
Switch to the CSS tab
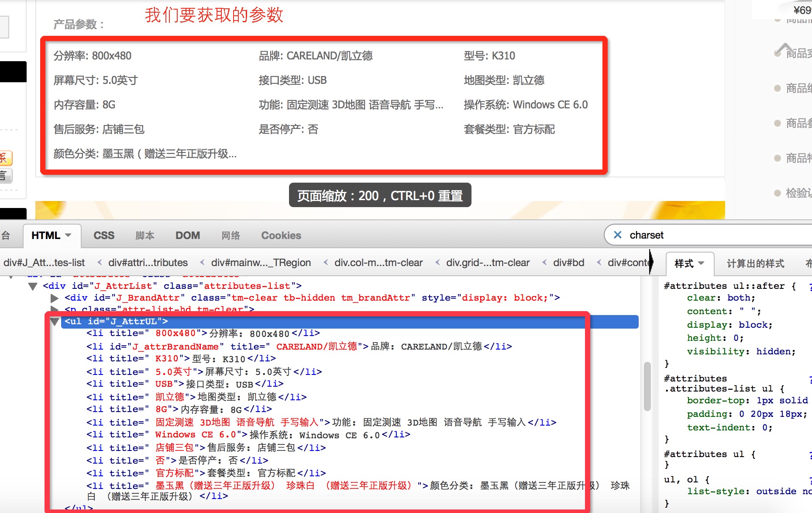[104, 236]
